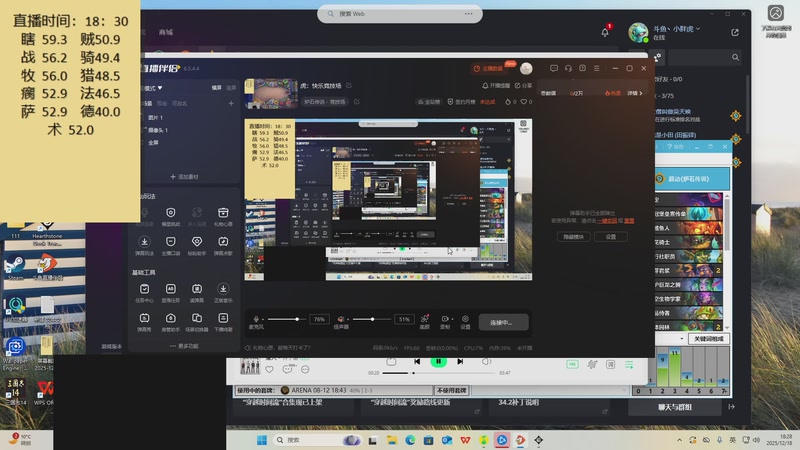The image size is (800, 450).
Task: Click 关键词组成 button in deck tracker
Action: tap(709, 339)
